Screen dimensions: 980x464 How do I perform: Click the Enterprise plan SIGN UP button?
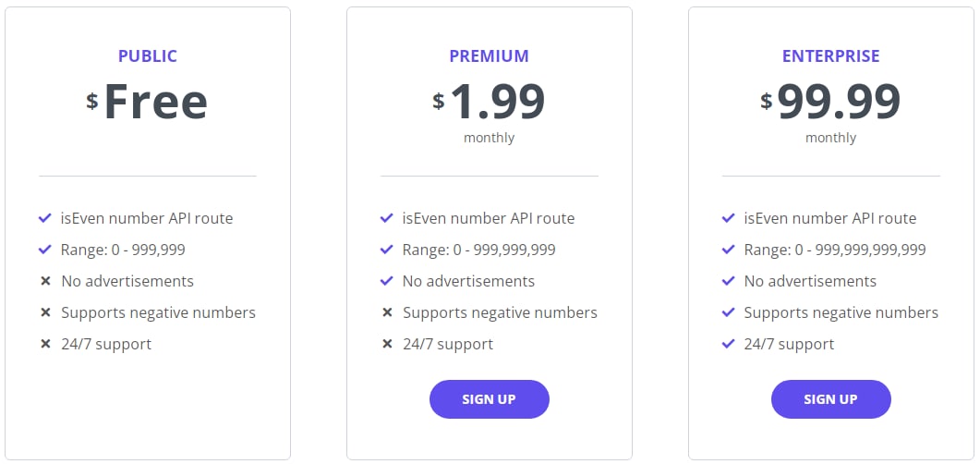[x=830, y=399]
